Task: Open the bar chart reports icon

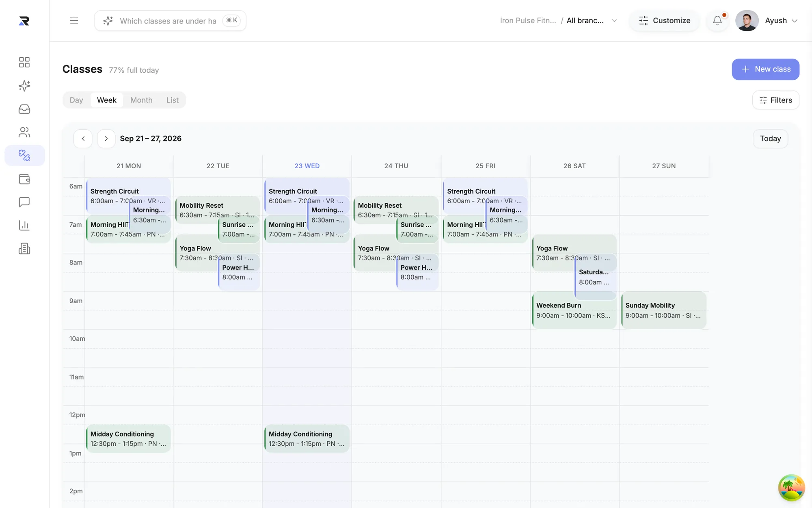Action: 24,225
